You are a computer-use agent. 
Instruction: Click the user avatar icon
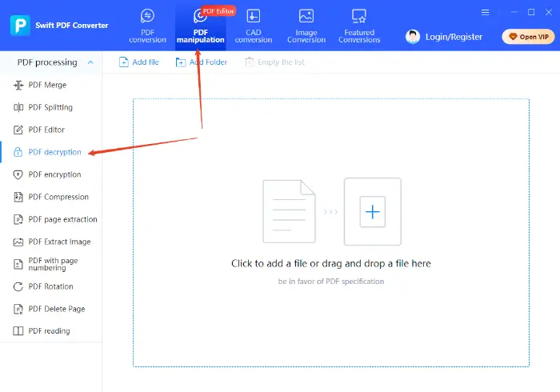point(413,37)
